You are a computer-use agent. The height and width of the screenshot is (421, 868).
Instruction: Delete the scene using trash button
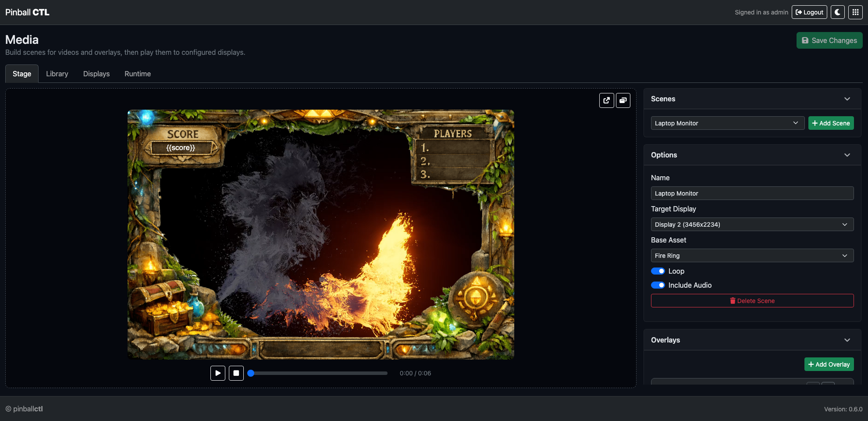(752, 301)
